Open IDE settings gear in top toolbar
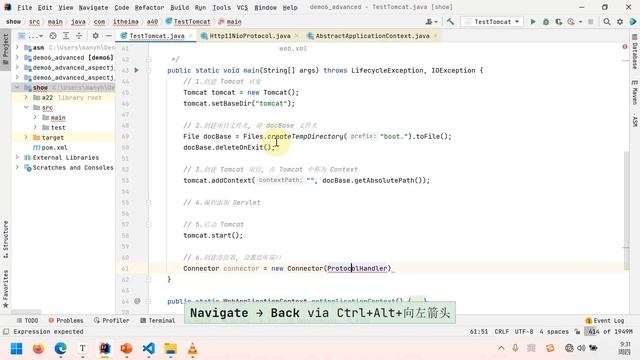 620,22
